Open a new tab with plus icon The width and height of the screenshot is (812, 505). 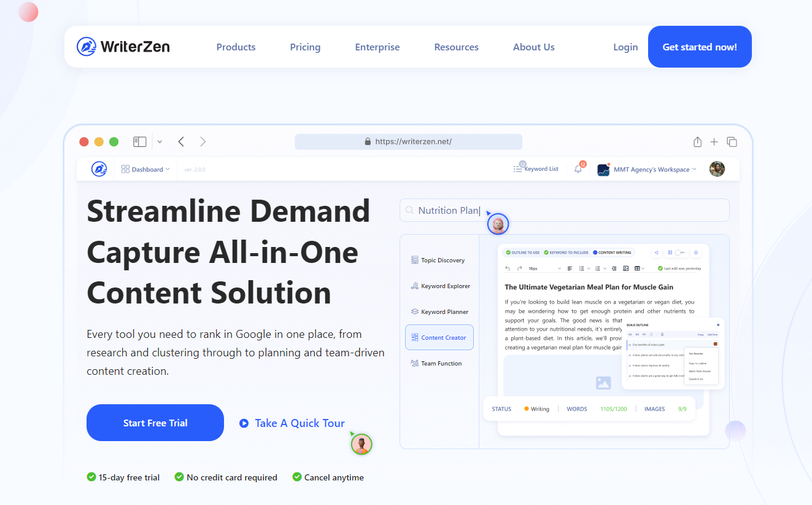pos(714,142)
